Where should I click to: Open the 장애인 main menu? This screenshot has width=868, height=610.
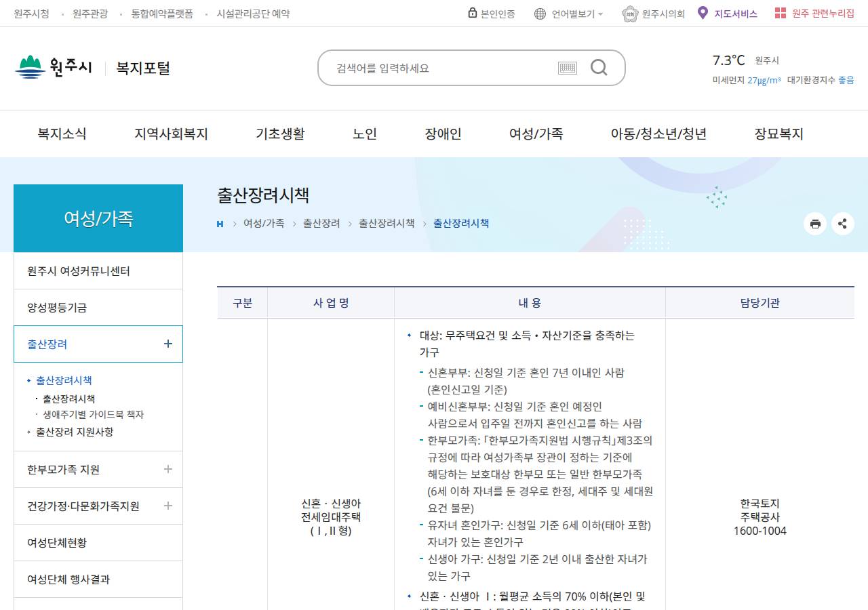point(443,134)
